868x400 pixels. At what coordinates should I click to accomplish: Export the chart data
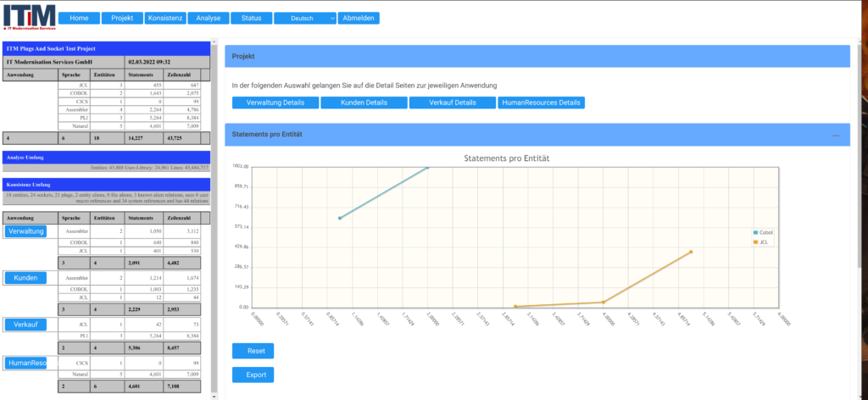pyautogui.click(x=253, y=375)
